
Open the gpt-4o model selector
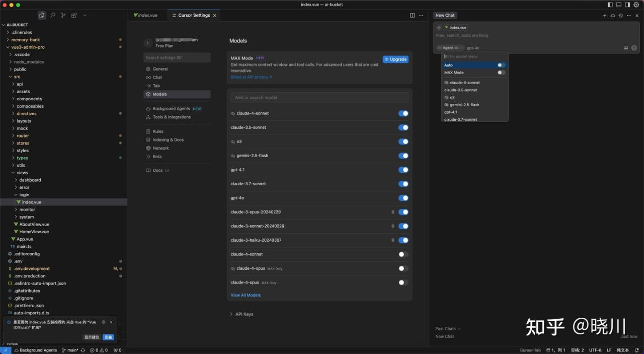(473, 48)
